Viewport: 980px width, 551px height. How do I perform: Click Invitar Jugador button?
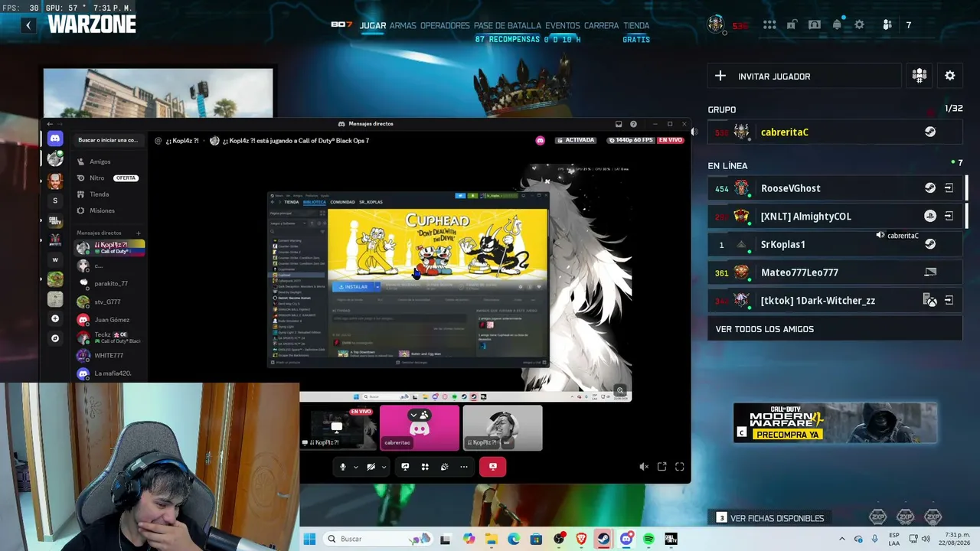(804, 76)
